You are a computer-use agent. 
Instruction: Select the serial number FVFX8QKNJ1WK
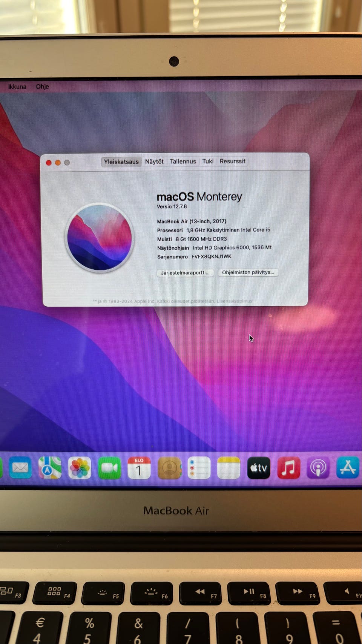pos(212,257)
